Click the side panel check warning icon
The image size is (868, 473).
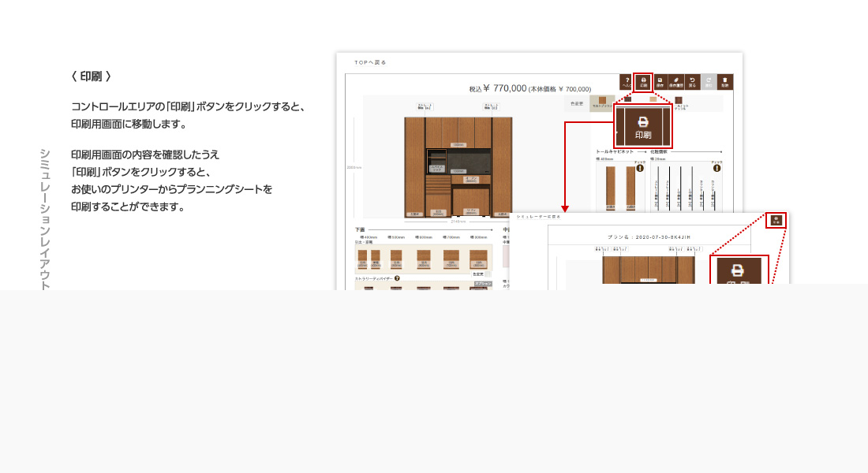coord(716,168)
